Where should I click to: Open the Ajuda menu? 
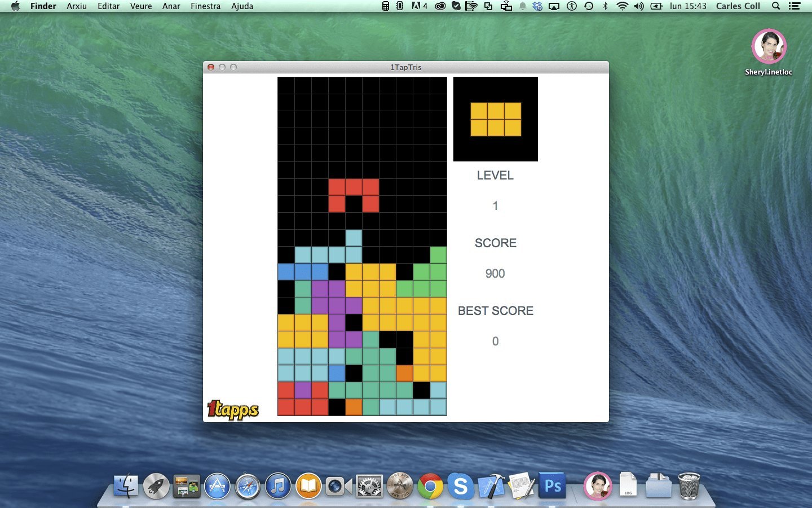coord(242,6)
